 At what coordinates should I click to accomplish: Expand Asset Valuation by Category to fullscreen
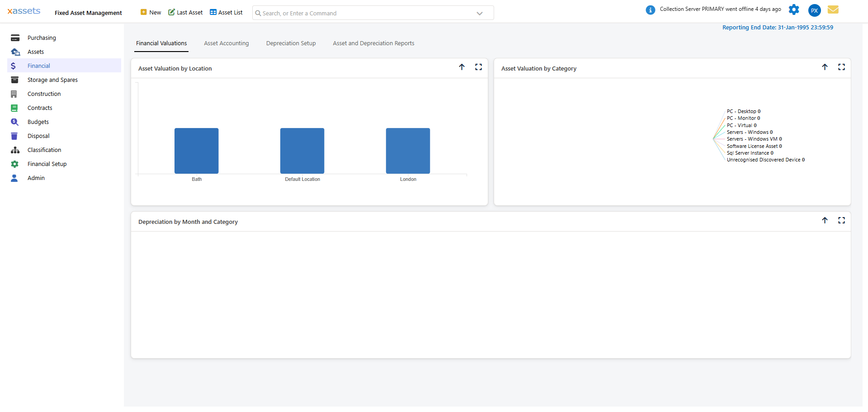coord(842,67)
